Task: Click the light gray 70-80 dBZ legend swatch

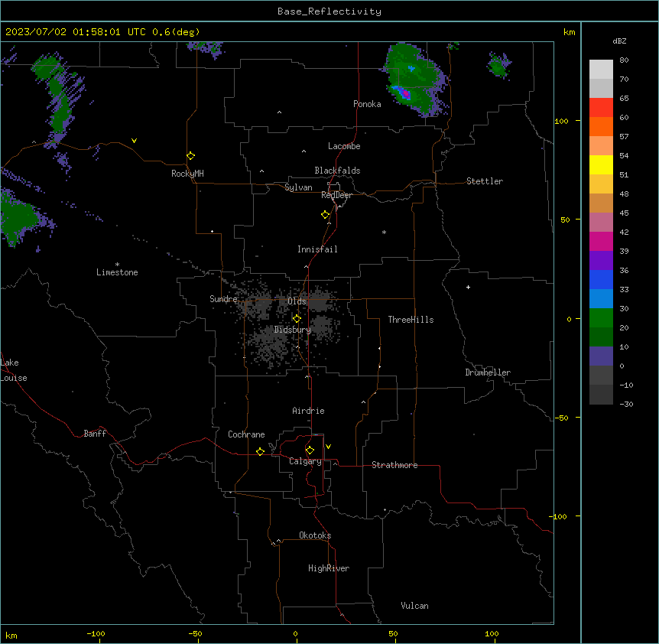Action: [601, 69]
